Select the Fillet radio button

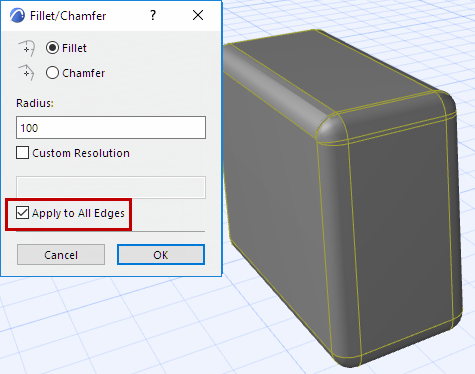(x=52, y=48)
